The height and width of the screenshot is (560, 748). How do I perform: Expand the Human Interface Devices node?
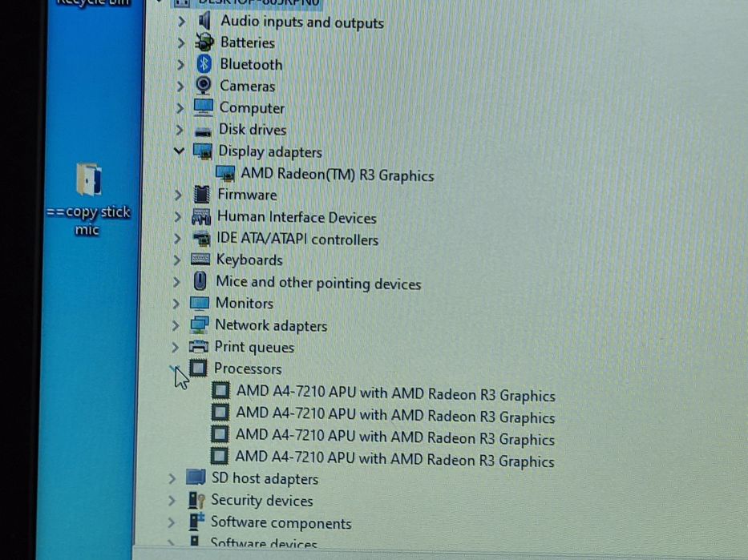pyautogui.click(x=177, y=216)
